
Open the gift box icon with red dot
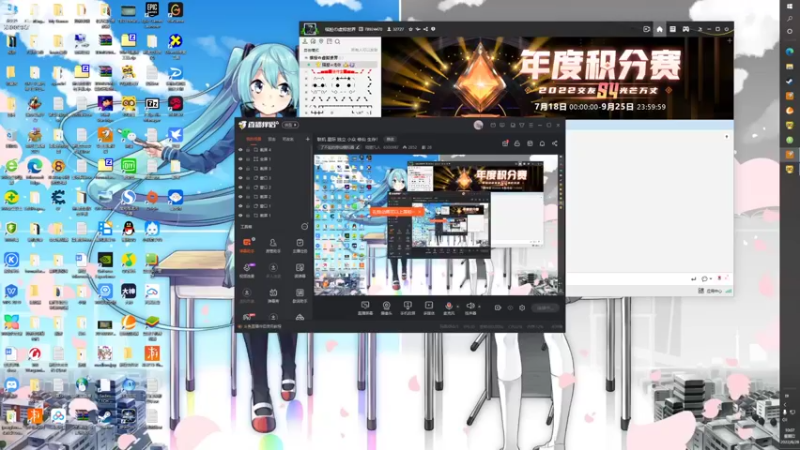505,144
